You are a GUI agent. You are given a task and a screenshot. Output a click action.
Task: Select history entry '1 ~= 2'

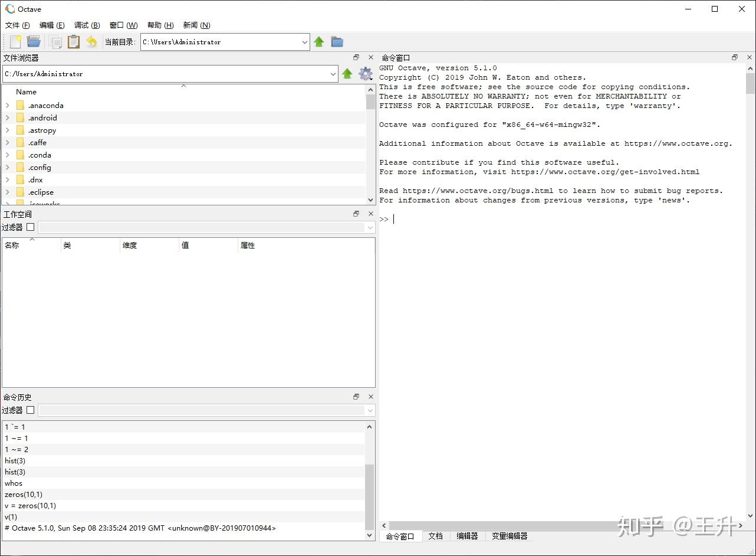pos(183,449)
